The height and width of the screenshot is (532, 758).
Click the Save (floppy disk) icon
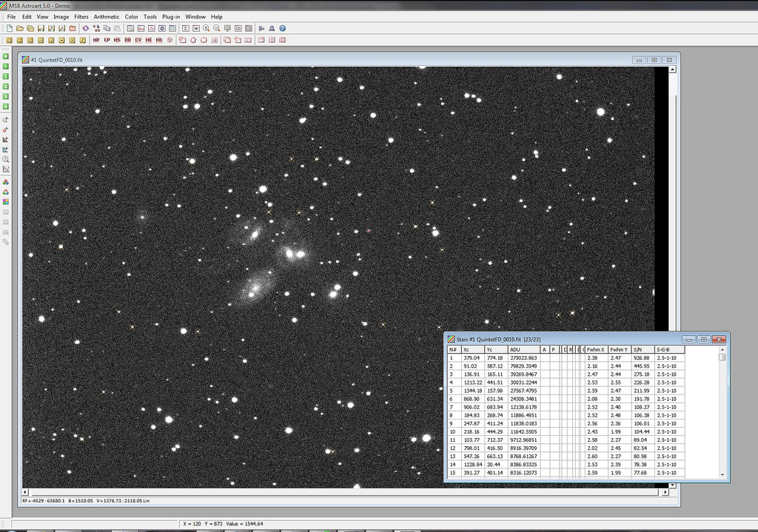pyautogui.click(x=41, y=28)
